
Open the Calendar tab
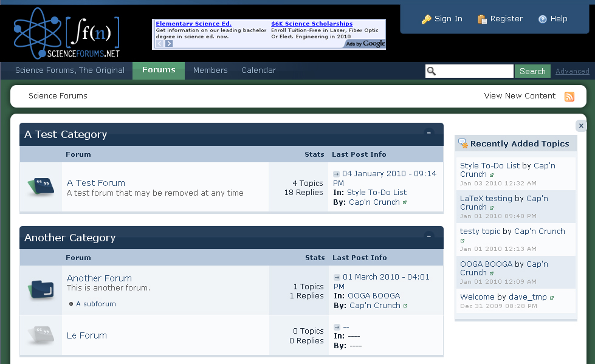pyautogui.click(x=258, y=70)
